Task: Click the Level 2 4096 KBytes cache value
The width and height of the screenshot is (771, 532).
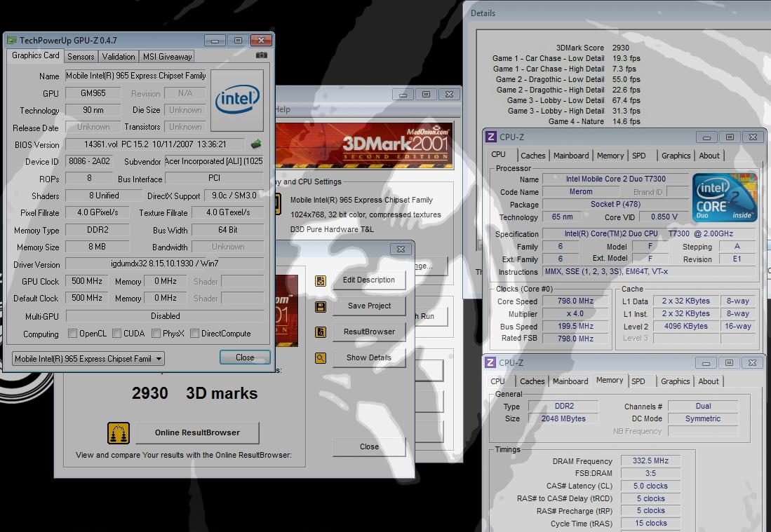Action: pos(685,326)
